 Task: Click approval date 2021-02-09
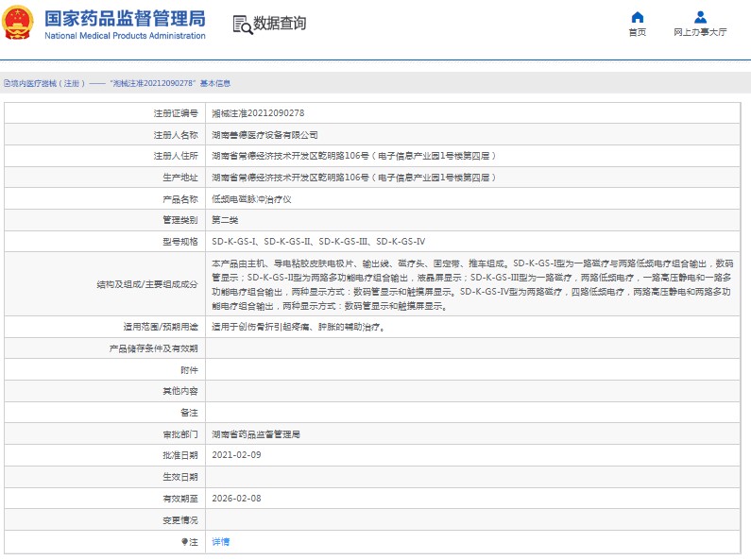(236, 455)
